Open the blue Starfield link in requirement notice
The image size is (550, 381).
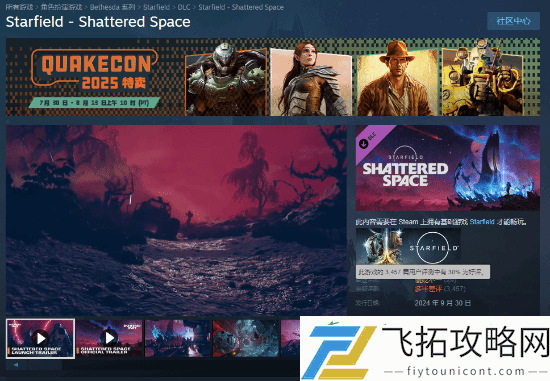point(482,222)
